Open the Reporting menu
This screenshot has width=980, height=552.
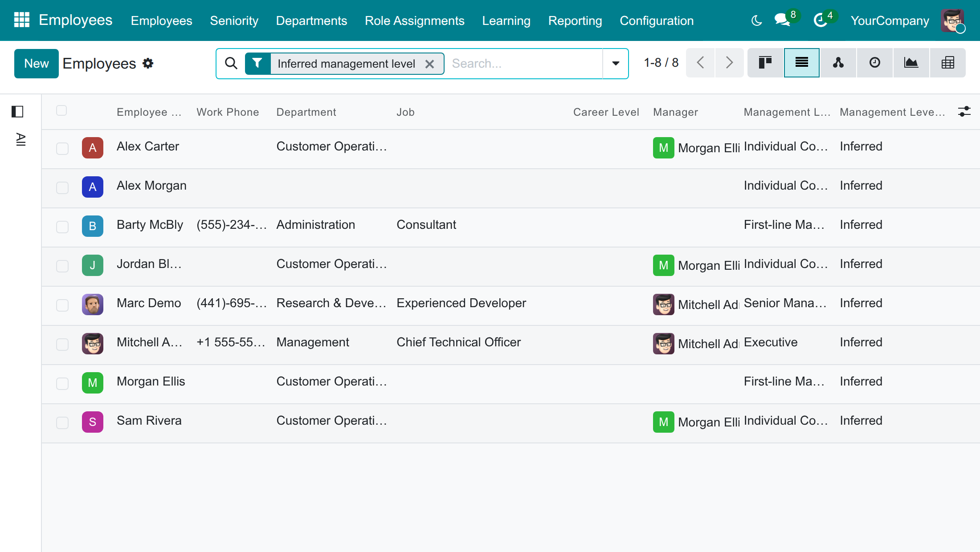tap(575, 20)
